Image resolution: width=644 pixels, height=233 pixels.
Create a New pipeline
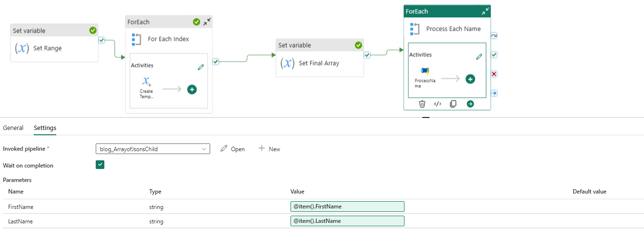click(x=269, y=149)
